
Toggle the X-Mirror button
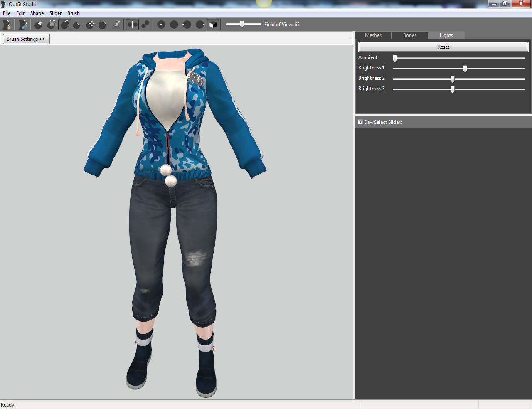(x=132, y=25)
